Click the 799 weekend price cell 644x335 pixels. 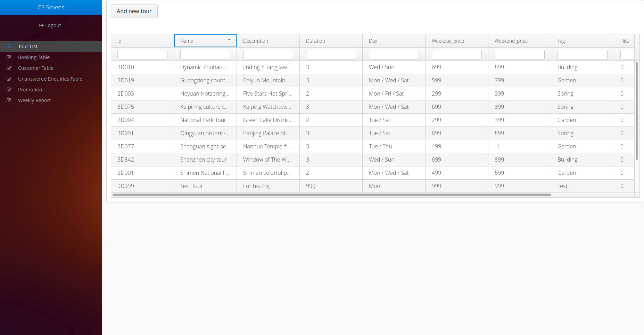[520, 81]
